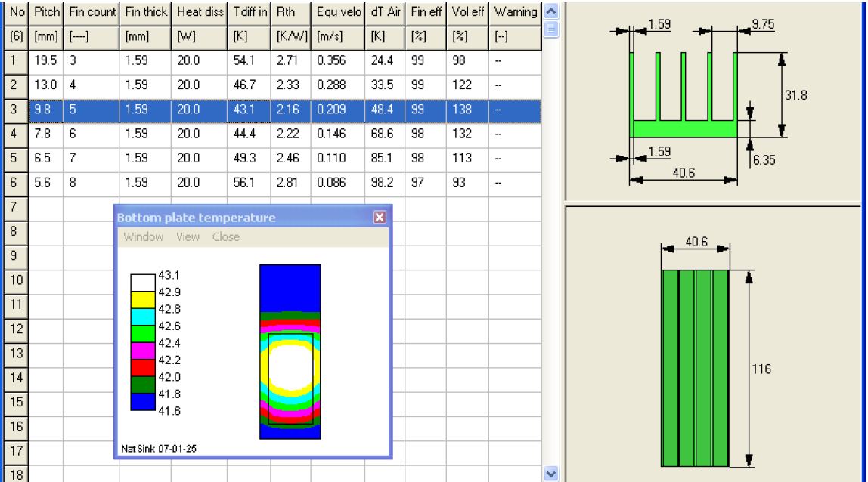Open the Window menu in temperature popup
Image resolution: width=868 pixels, height=482 pixels.
(144, 237)
